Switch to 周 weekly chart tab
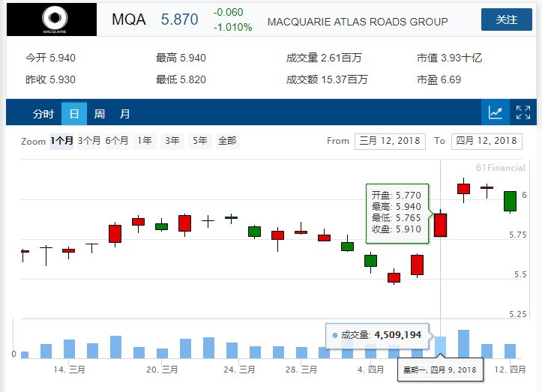The width and height of the screenshot is (542, 392). coord(99,114)
